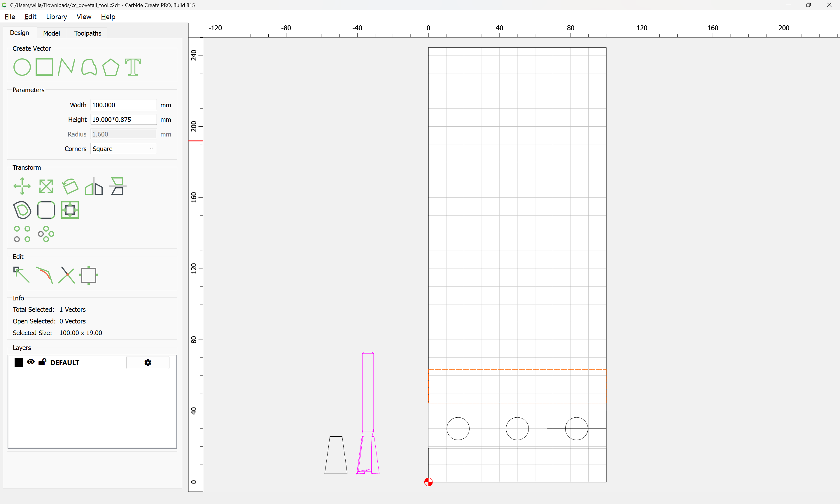Click the Total Selected info text
The image size is (840, 504).
49,309
